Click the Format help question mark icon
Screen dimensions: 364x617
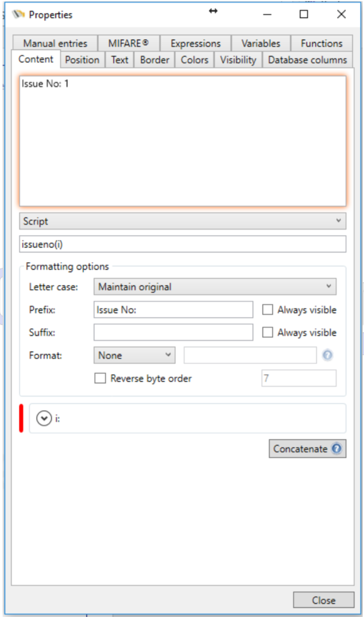(x=328, y=355)
